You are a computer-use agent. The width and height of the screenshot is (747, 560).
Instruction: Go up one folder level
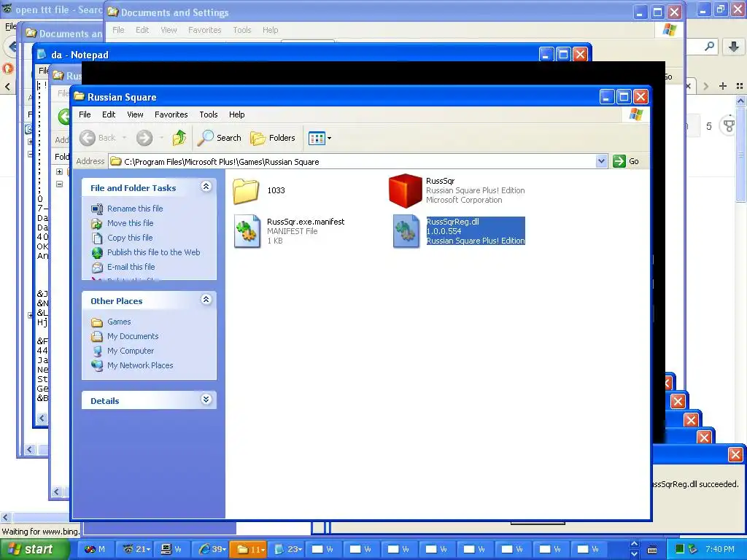pyautogui.click(x=179, y=138)
